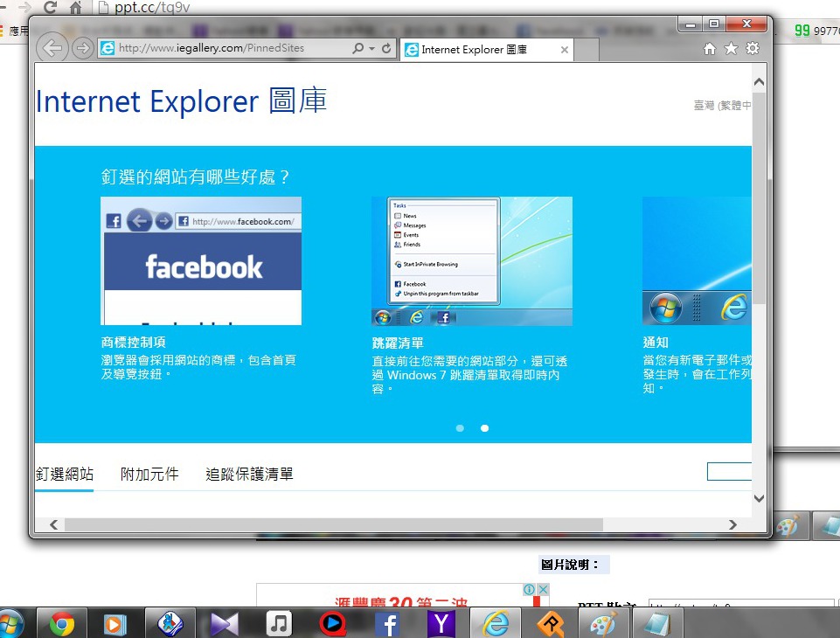Click horizontal scrollbar left arrow
The height and width of the screenshot is (638, 840).
point(53,524)
